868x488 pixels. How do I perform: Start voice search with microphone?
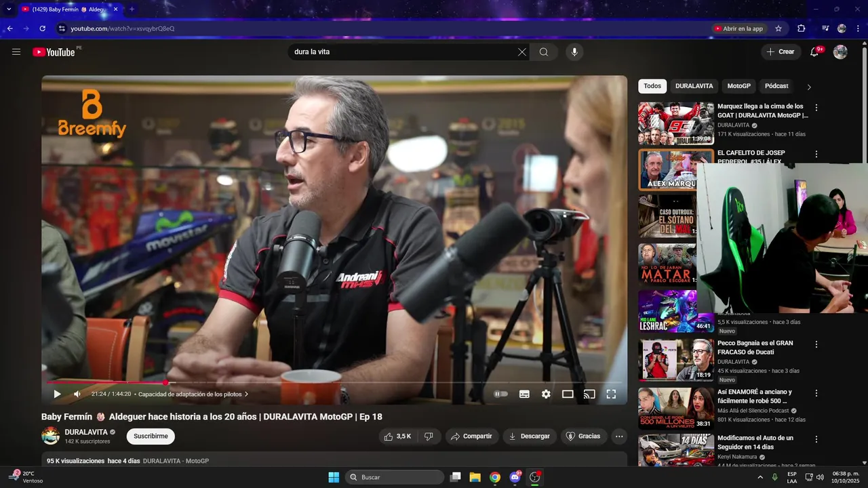574,52
